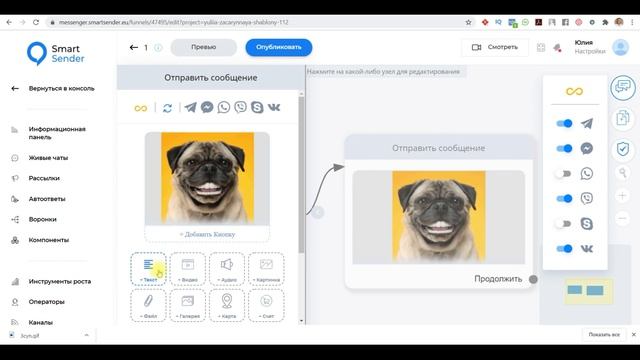Click the Смотреть video button
Viewport: 640px width, 360px height.
click(495, 47)
